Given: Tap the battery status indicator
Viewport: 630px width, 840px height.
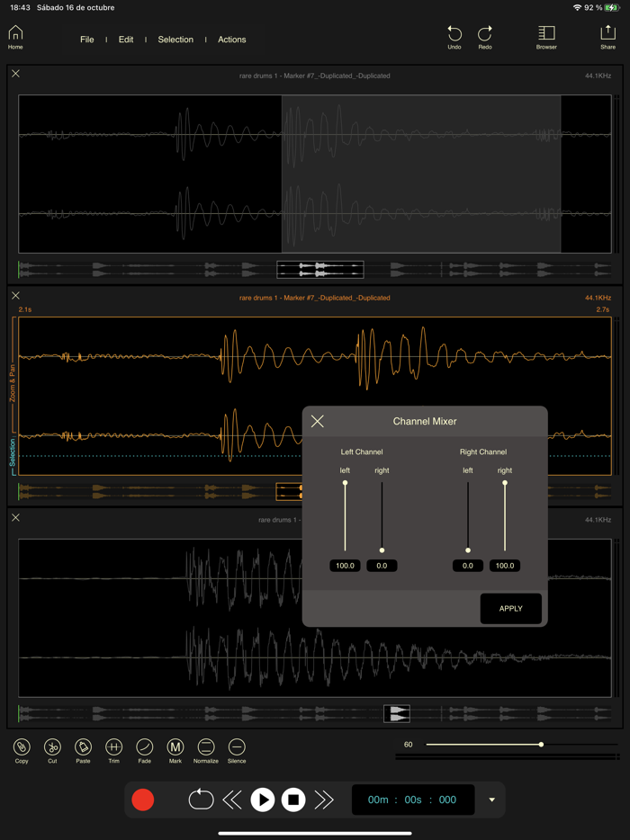Looking at the screenshot, I should [612, 7].
